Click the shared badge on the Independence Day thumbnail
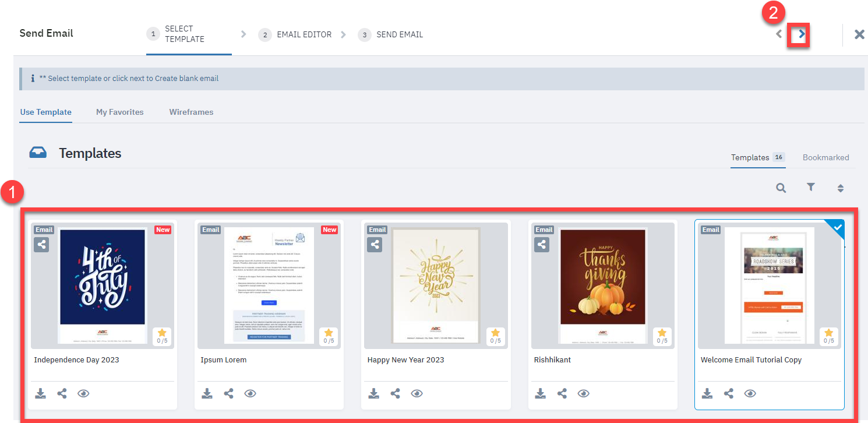 (41, 245)
